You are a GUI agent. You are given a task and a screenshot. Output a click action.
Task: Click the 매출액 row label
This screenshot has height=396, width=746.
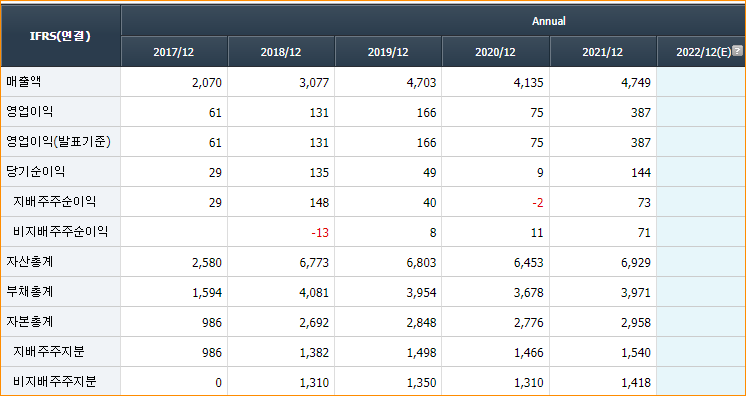click(24, 82)
